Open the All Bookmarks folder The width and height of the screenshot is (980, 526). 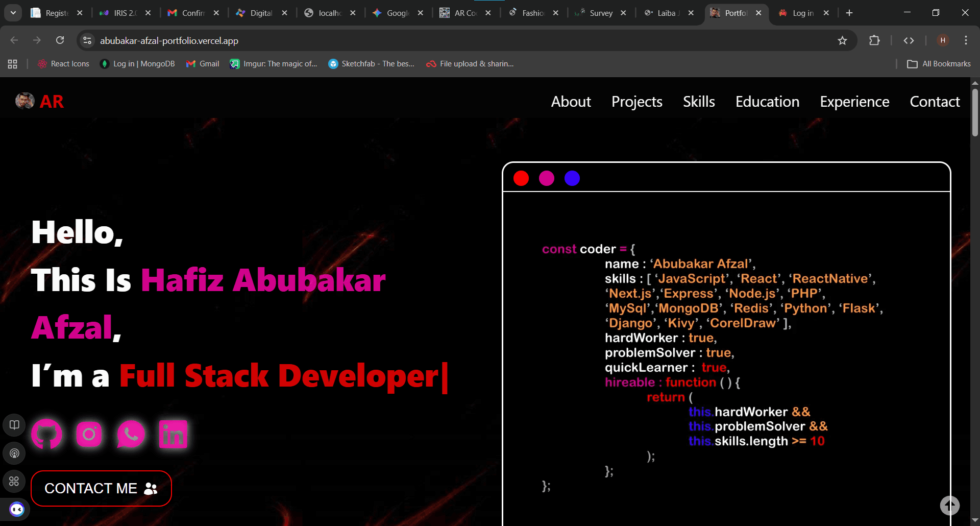939,64
